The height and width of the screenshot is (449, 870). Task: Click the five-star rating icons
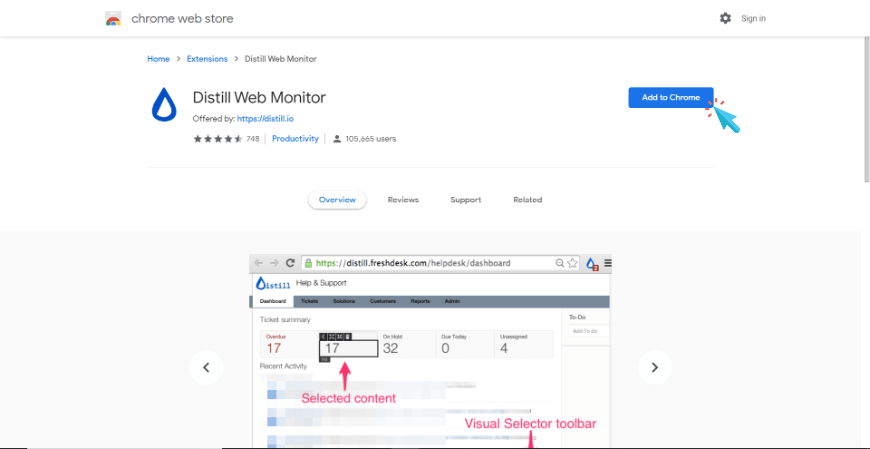(217, 139)
